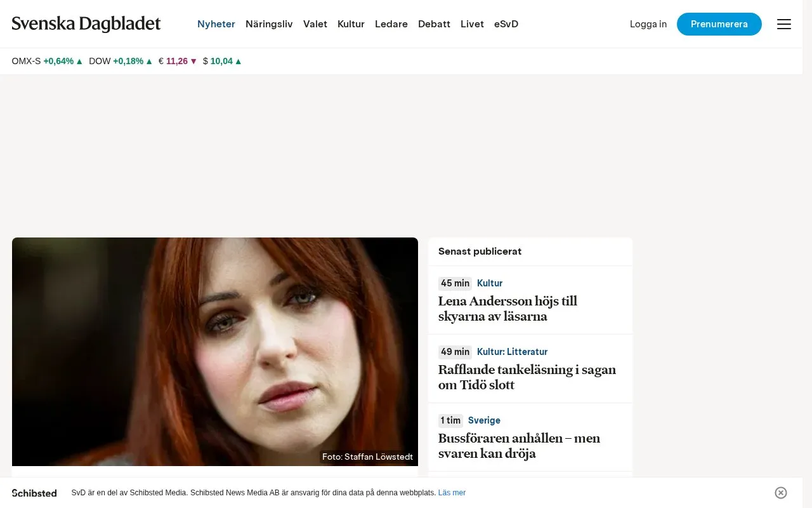Open the lead story portrait image
The width and height of the screenshot is (812, 508).
pyautogui.click(x=215, y=352)
